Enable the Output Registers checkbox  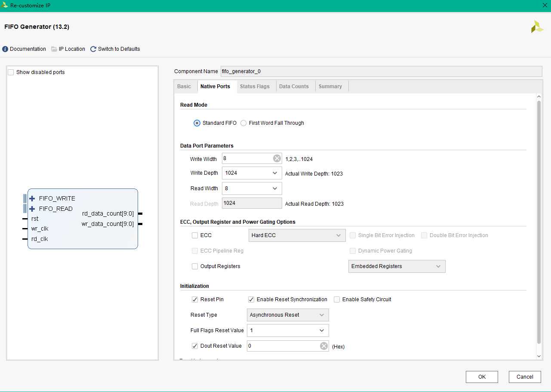coord(195,266)
